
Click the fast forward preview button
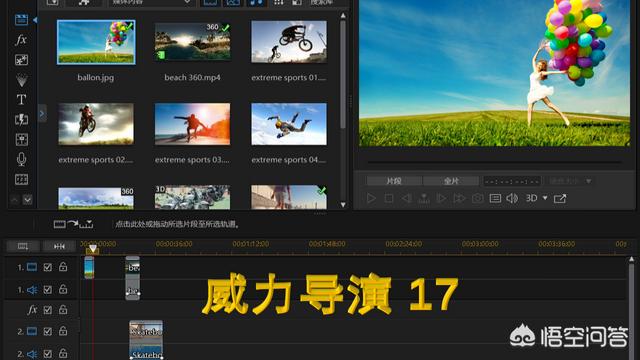click(459, 198)
